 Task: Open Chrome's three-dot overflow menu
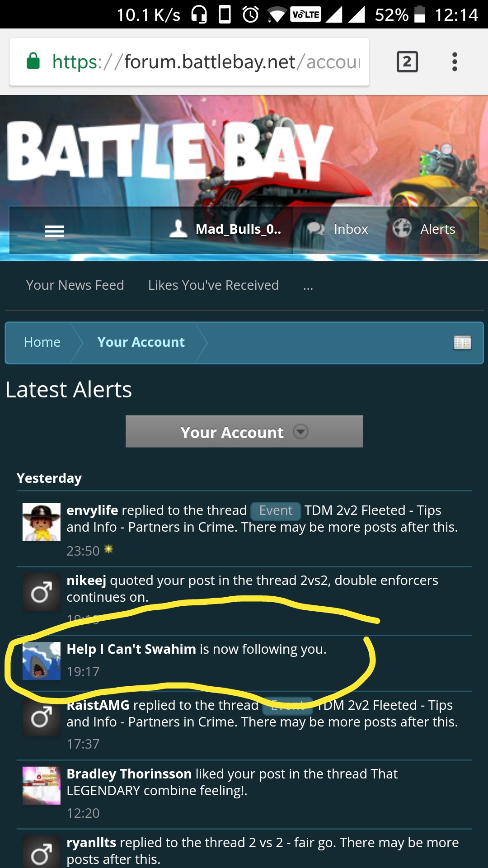(x=455, y=62)
